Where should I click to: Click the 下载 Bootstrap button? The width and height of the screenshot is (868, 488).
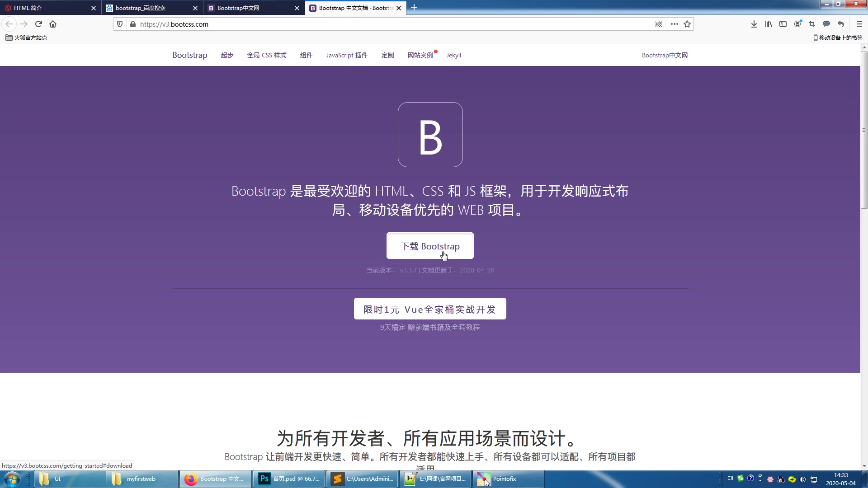pyautogui.click(x=430, y=246)
